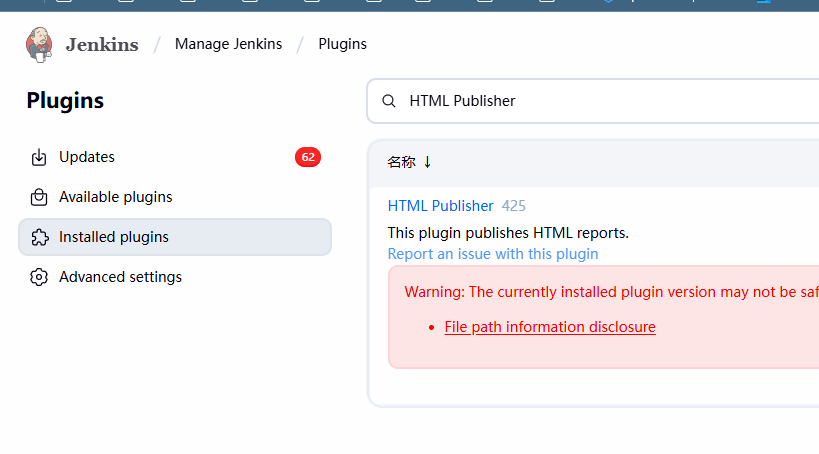Screen dimensions: 819x454
Task: Focus the search field containing HTML Publisher
Action: coord(600,101)
